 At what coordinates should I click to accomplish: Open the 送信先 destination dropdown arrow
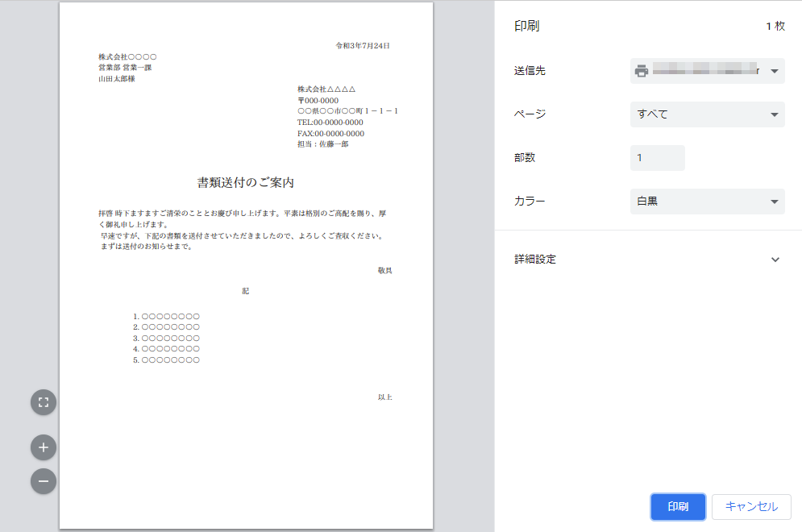coord(774,71)
